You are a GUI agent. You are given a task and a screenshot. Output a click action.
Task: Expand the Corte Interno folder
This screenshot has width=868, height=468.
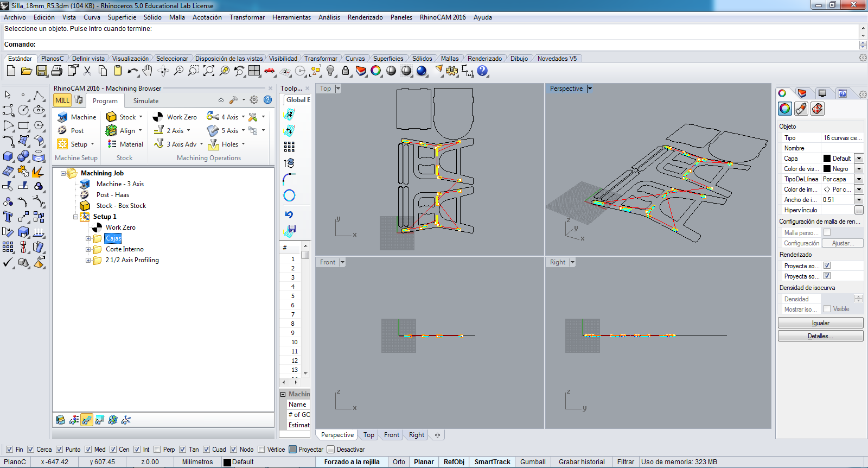(88, 250)
